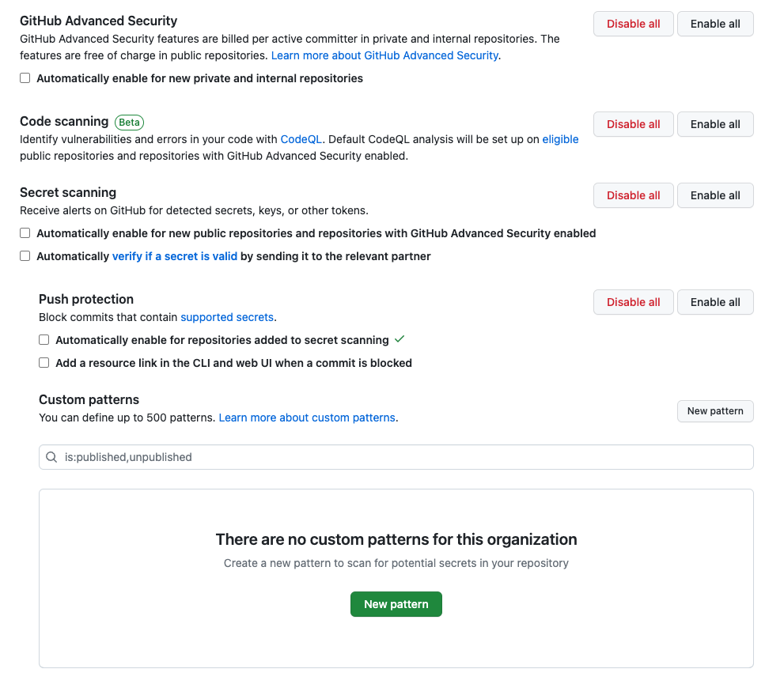Click the green checkmark beside push protection option

pyautogui.click(x=400, y=339)
